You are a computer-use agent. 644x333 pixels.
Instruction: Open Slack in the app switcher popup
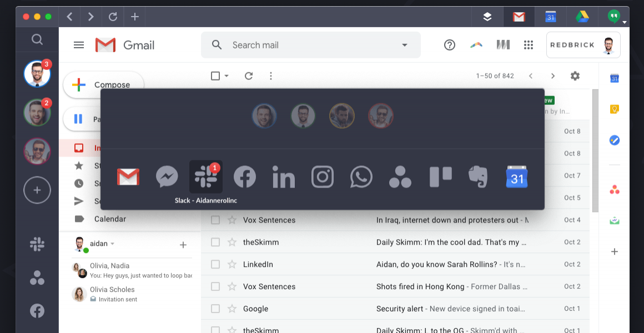coord(206,176)
